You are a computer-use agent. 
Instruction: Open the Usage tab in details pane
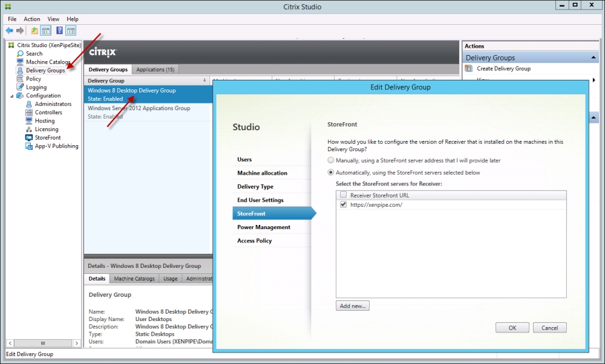(x=170, y=278)
